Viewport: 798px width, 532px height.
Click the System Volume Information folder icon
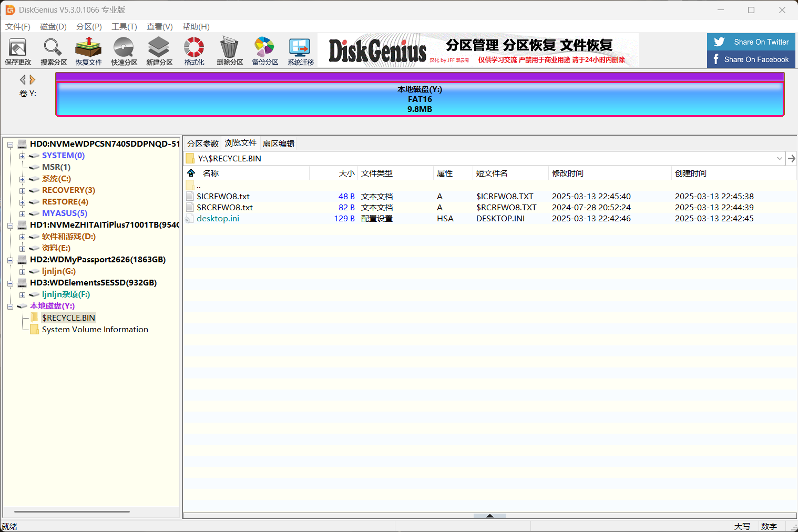(x=34, y=330)
